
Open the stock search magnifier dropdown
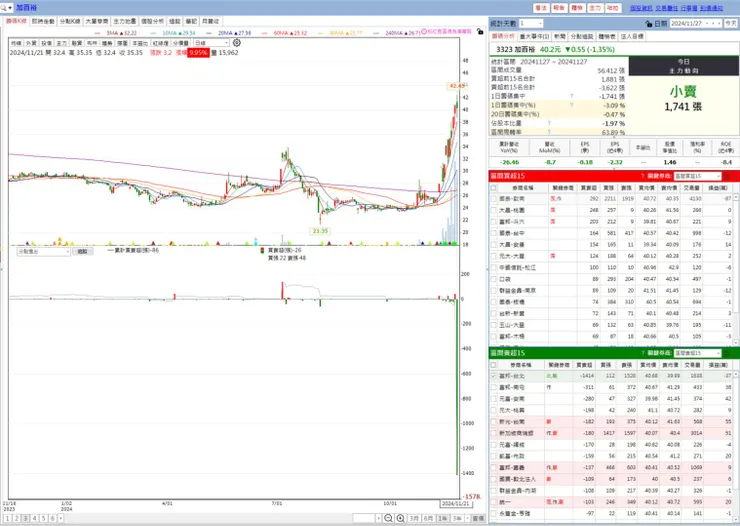click(6, 8)
